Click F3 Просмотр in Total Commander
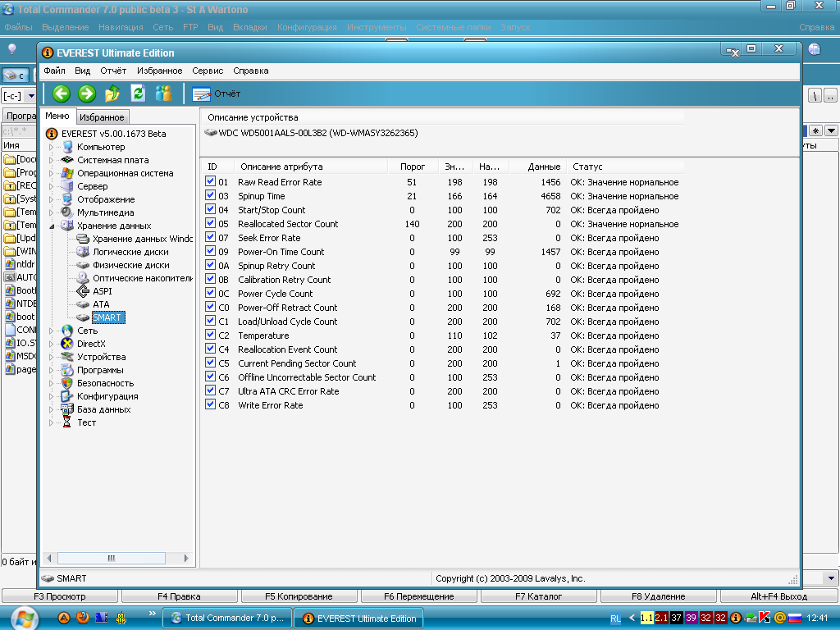This screenshot has width=840, height=630. pos(59,596)
